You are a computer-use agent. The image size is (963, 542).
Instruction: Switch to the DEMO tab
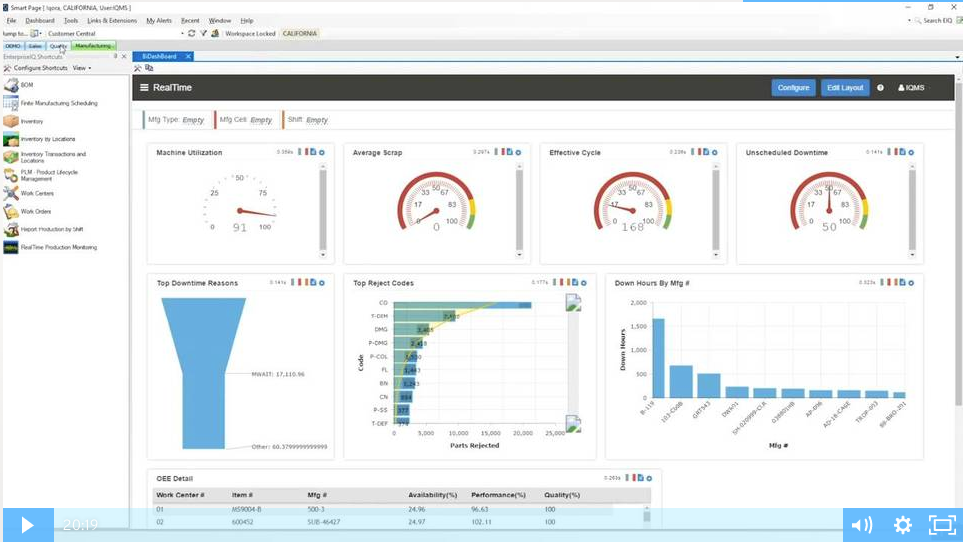tap(13, 46)
